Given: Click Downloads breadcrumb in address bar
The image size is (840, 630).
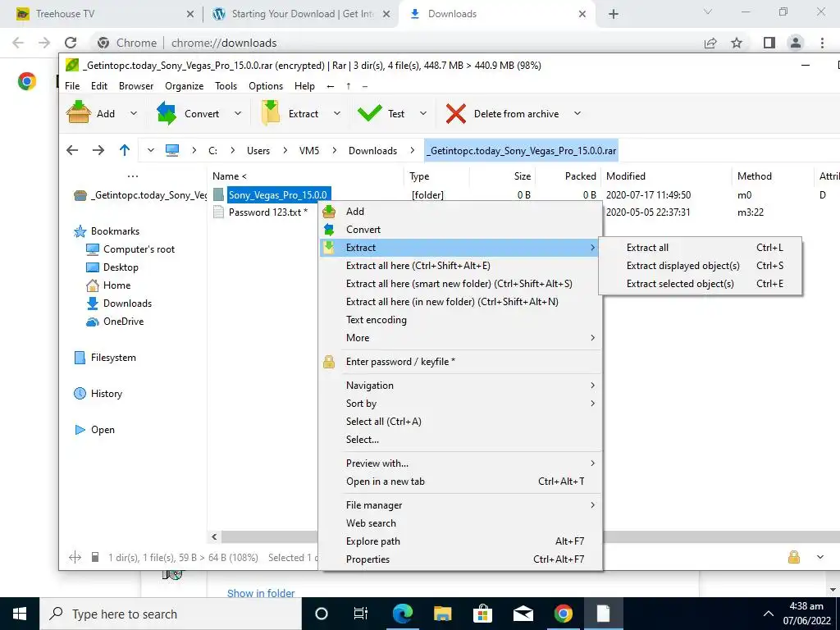Looking at the screenshot, I should click(x=372, y=151).
